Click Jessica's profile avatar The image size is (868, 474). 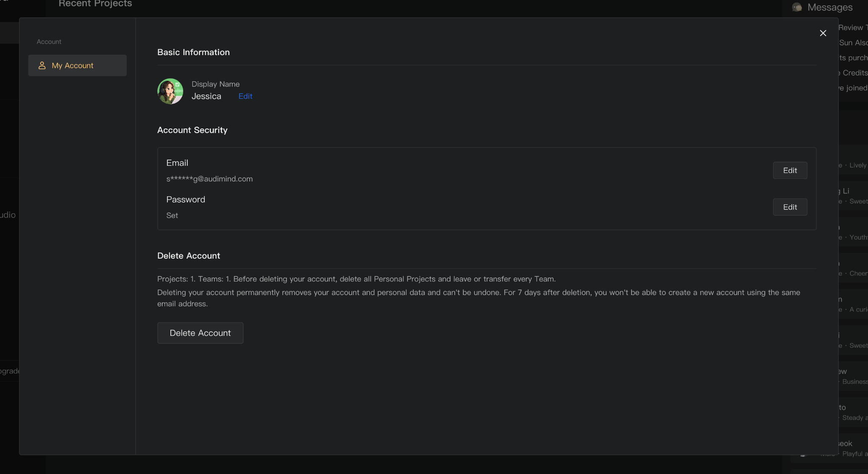[x=170, y=91]
